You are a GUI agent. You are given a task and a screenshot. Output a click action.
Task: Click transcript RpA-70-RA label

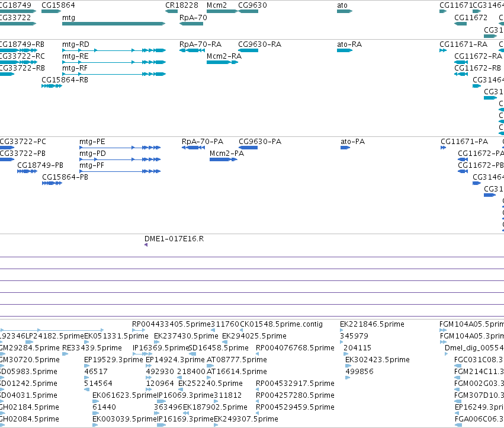[201, 44]
